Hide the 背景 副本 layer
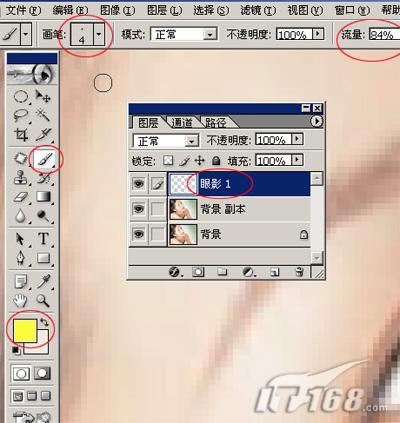 tap(139, 209)
